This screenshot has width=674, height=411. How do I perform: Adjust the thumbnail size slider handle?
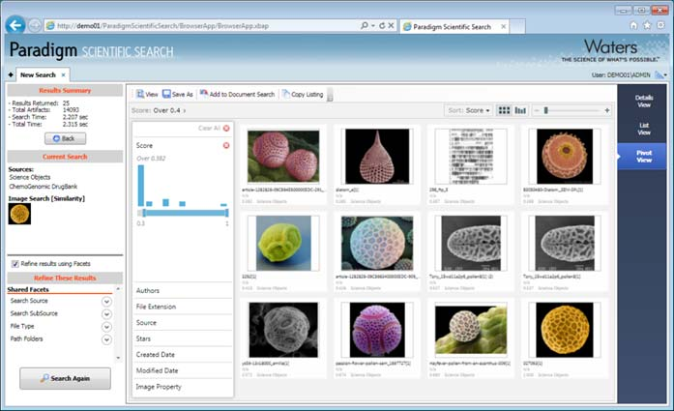[x=546, y=110]
